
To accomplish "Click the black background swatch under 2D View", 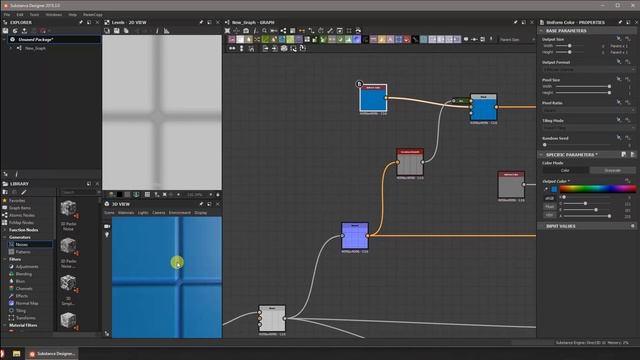I will pyautogui.click(x=119, y=195).
